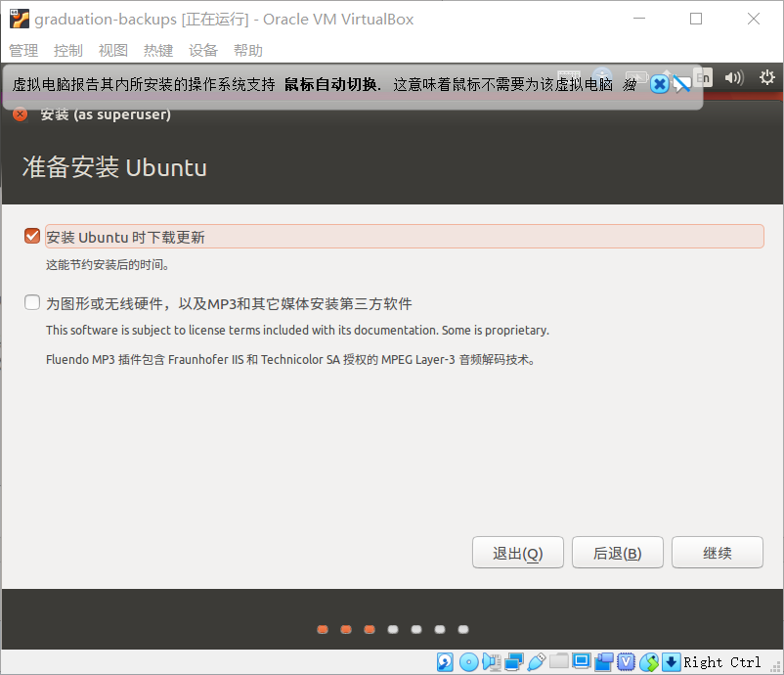Click the 后退(B) button
The image size is (784, 675).
pyautogui.click(x=618, y=553)
